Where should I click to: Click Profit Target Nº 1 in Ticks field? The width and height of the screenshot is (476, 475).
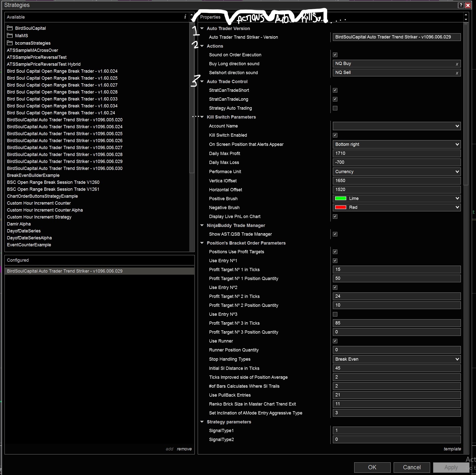[x=397, y=269]
